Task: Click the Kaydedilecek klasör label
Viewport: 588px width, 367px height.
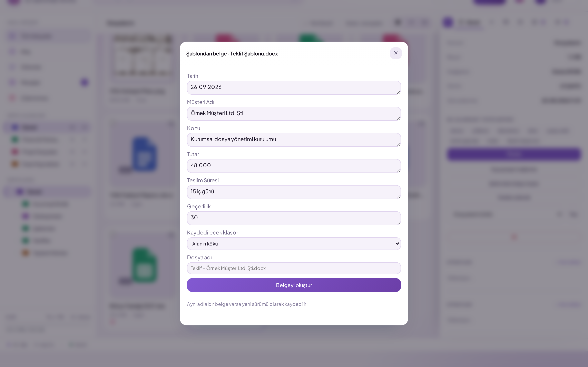Action: pos(212,232)
